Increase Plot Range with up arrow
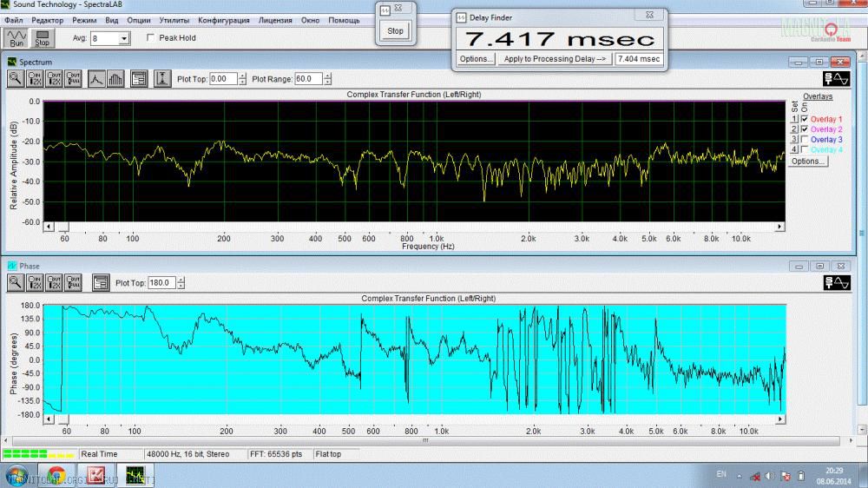 (x=327, y=76)
